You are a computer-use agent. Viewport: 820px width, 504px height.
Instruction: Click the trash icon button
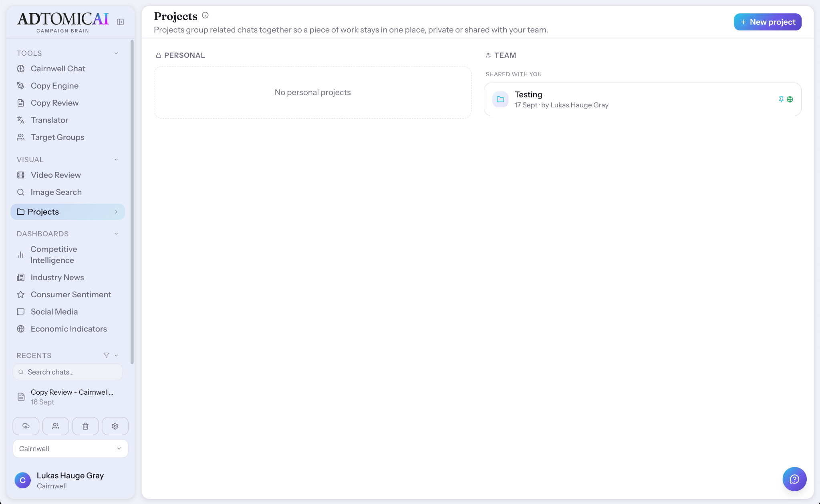point(85,426)
